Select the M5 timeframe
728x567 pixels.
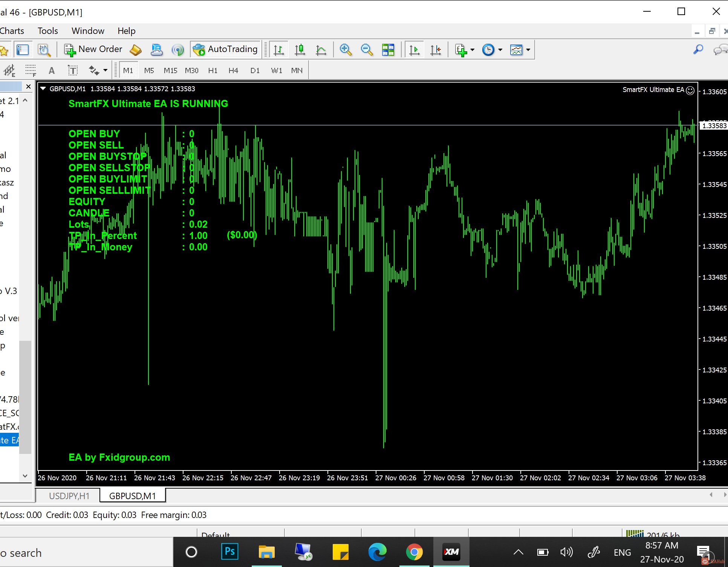coord(149,70)
